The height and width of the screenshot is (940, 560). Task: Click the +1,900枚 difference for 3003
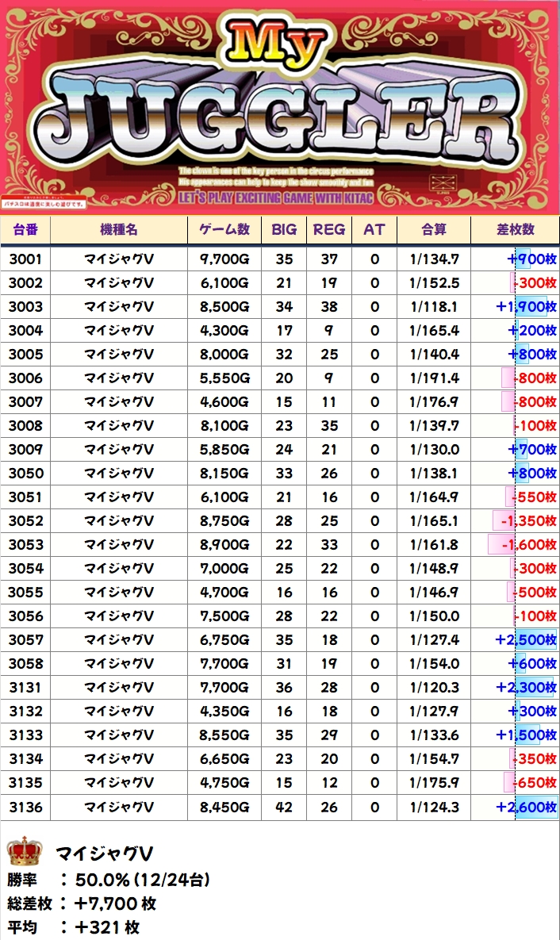point(527,307)
